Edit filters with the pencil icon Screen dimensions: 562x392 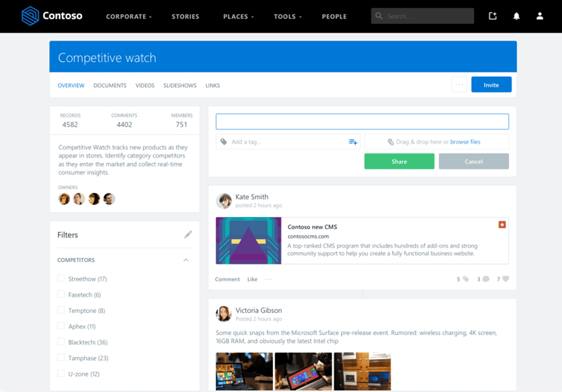click(x=188, y=234)
